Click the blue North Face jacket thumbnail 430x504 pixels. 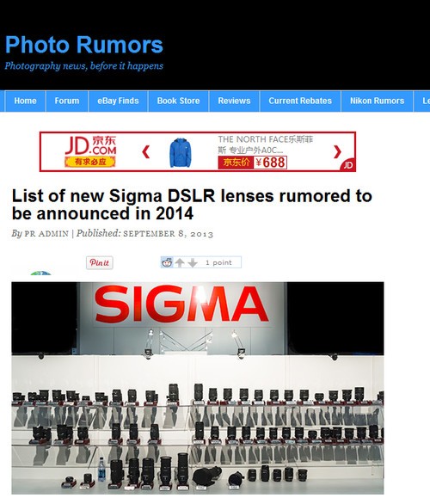[181, 152]
